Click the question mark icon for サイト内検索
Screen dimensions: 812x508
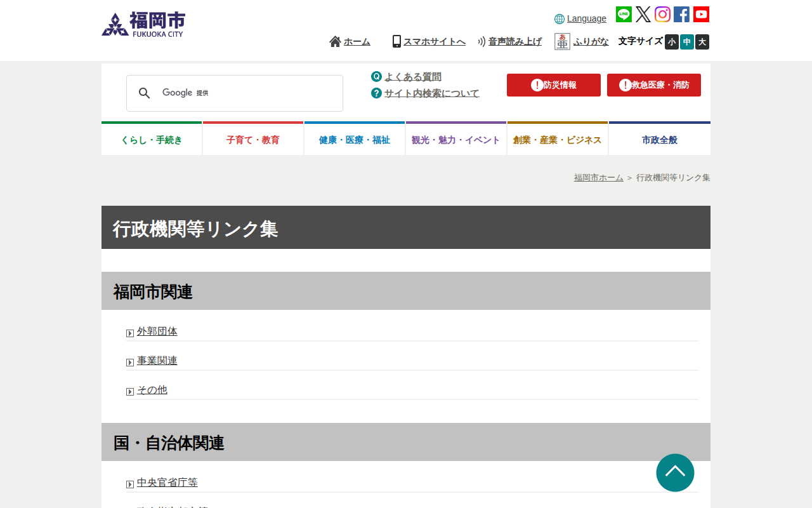(x=376, y=93)
